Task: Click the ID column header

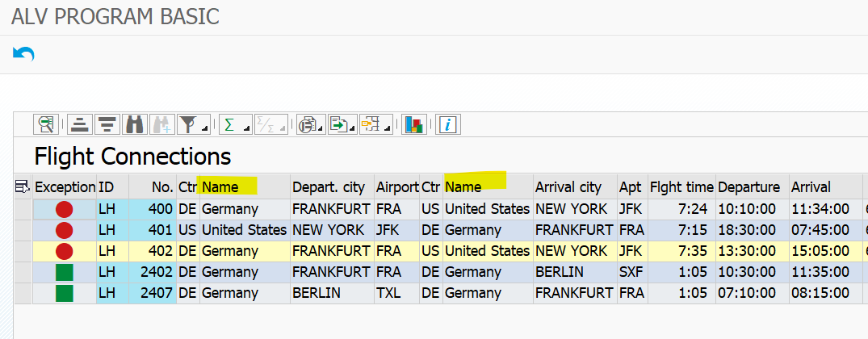Action: tap(113, 187)
